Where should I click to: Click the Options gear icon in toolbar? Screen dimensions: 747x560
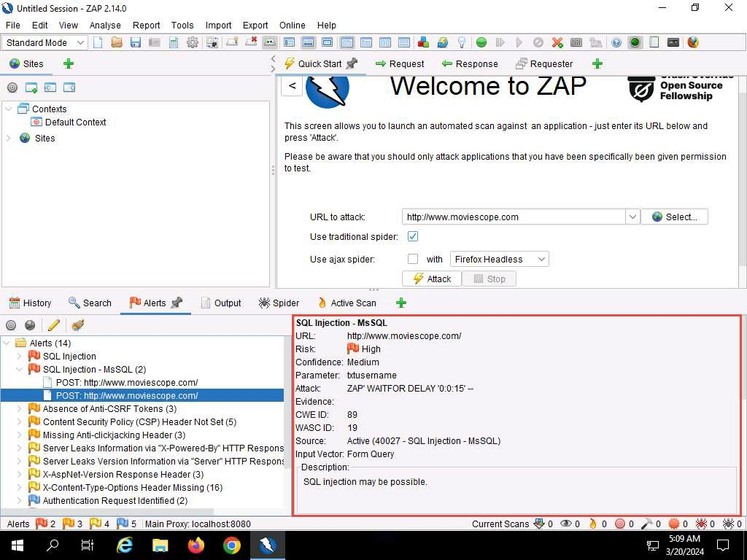pyautogui.click(x=193, y=42)
